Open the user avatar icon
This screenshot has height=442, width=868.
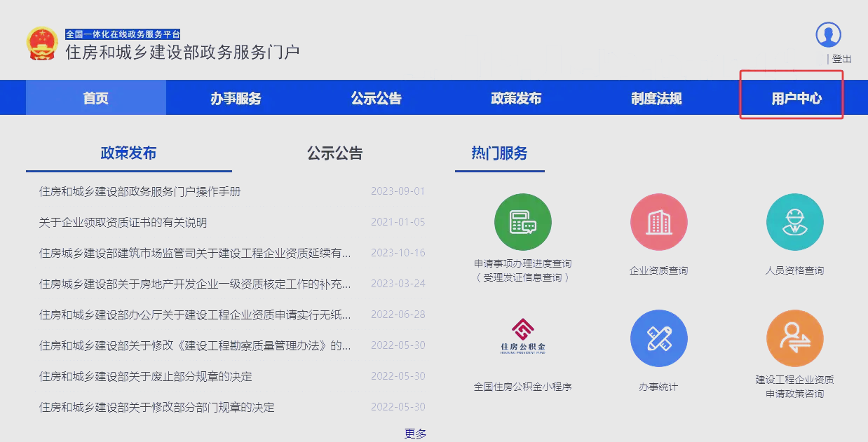pyautogui.click(x=828, y=34)
